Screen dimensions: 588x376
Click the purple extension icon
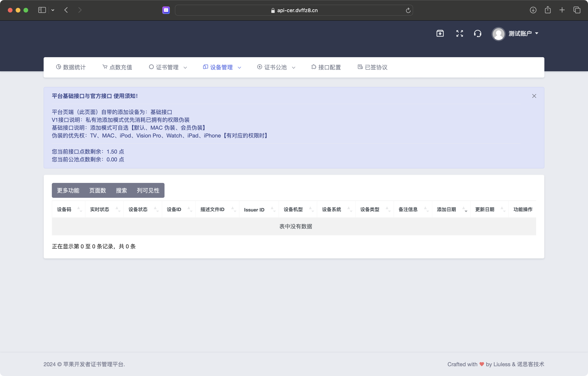(166, 10)
